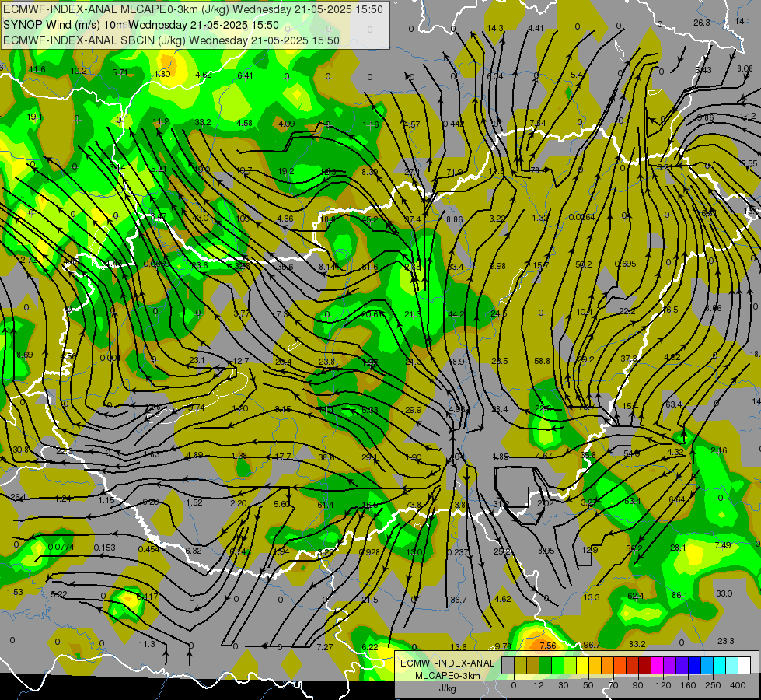Click the map value 50.2

coord(583,264)
